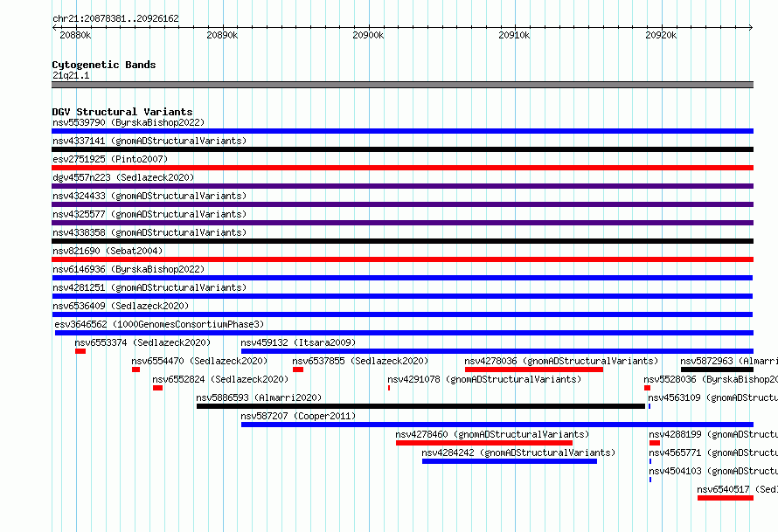778x532 pixels.
Task: Click the nsv5539790 (ByrskaBishop2022) label
Action: [129, 122]
